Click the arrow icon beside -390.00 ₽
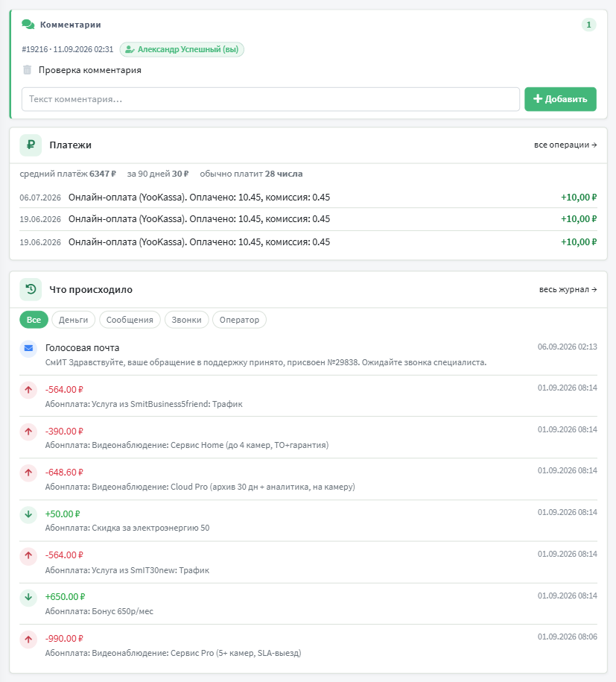Image resolution: width=616 pixels, height=682 pixels. pyautogui.click(x=28, y=432)
